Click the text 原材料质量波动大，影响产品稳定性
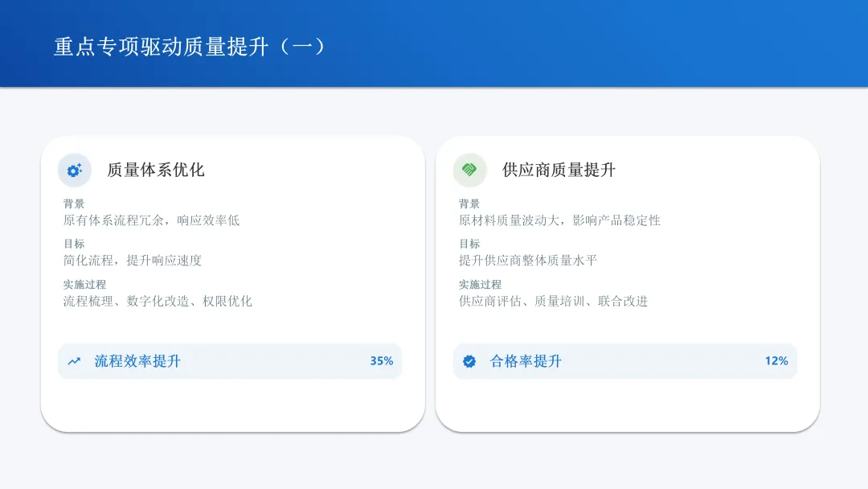 (x=559, y=220)
